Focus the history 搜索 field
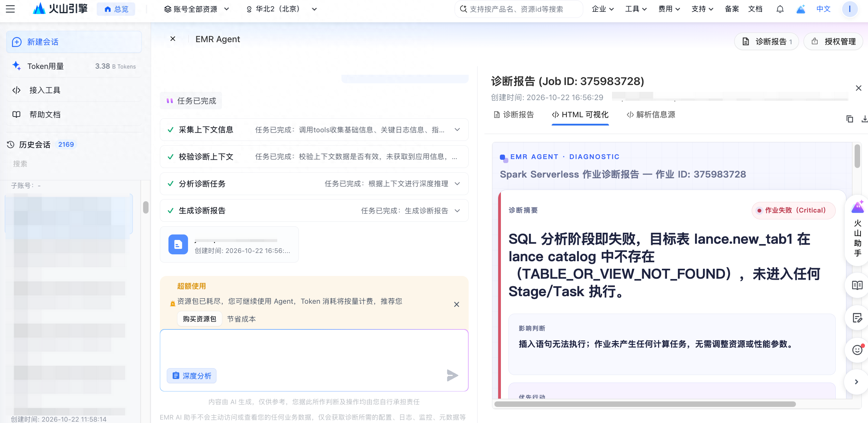Image resolution: width=868 pixels, height=423 pixels. 74,164
